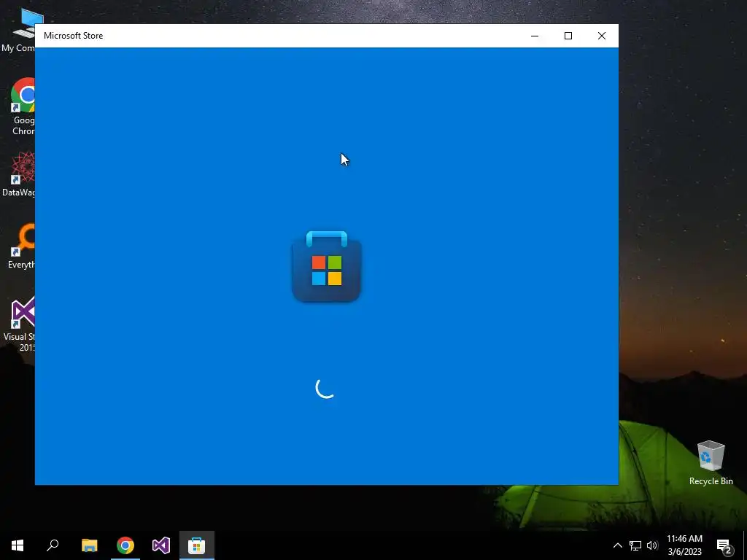Screen dimensions: 747x560
Task: Minimize the Microsoft Store window
Action: click(535, 36)
